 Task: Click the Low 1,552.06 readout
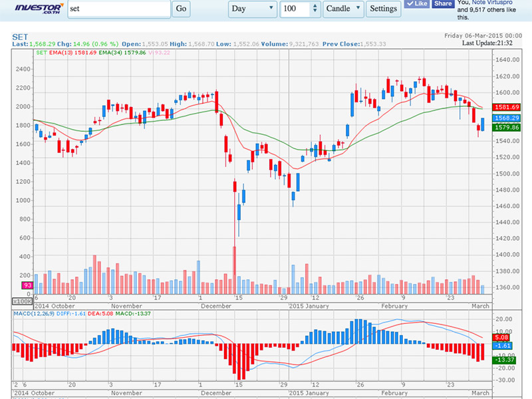click(x=237, y=44)
